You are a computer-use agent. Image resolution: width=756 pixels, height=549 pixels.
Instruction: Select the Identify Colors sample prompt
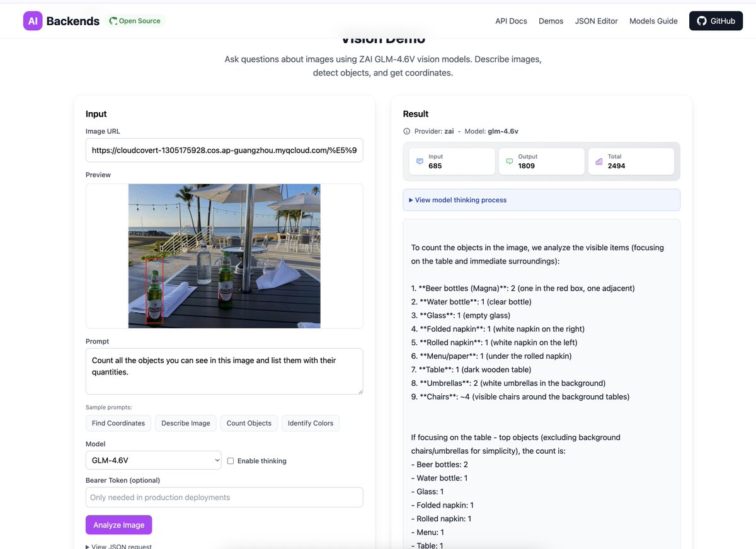[x=311, y=423]
